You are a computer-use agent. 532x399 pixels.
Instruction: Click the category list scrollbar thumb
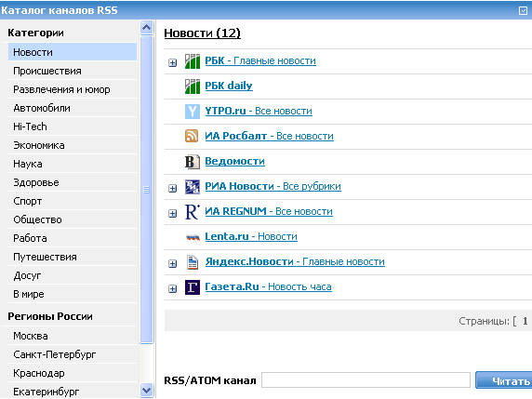coord(147,190)
